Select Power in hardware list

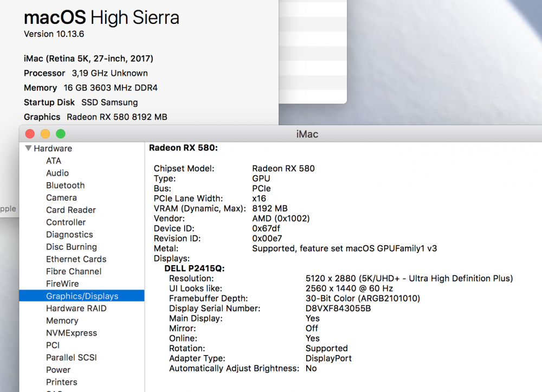pos(59,370)
